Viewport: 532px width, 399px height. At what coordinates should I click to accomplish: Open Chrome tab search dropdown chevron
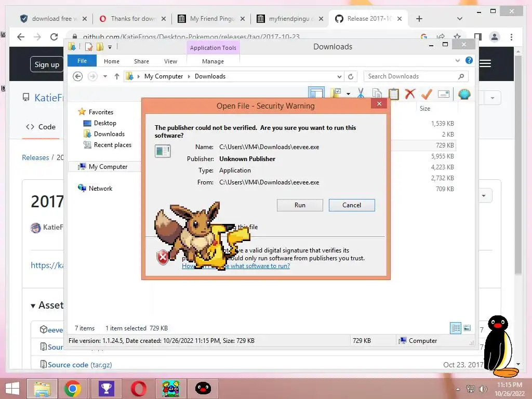click(460, 19)
